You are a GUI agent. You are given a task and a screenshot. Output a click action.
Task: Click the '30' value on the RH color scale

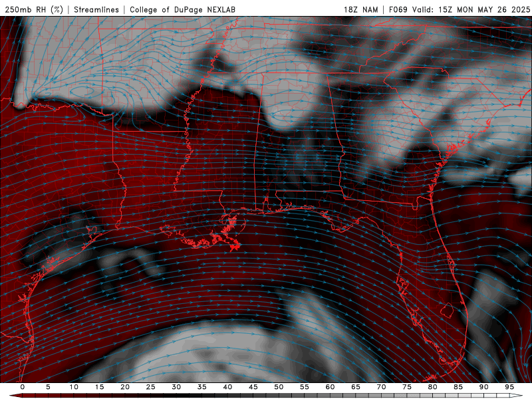(x=176, y=387)
